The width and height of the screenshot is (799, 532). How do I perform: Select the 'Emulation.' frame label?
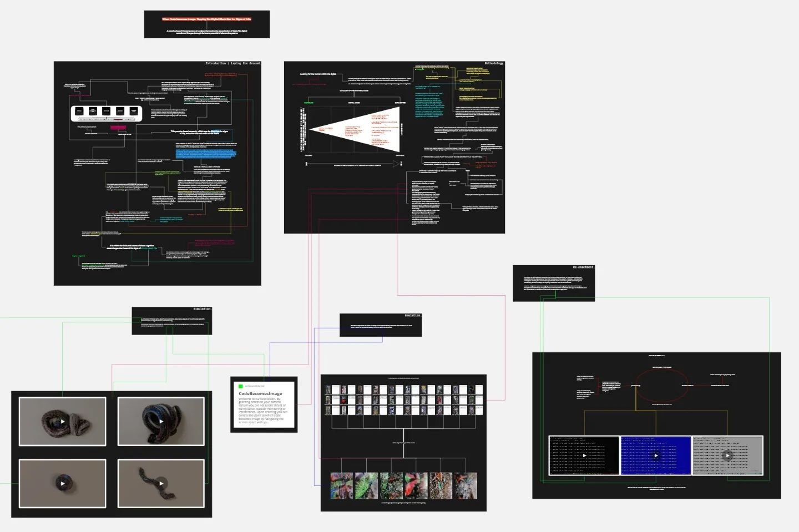[x=412, y=316]
